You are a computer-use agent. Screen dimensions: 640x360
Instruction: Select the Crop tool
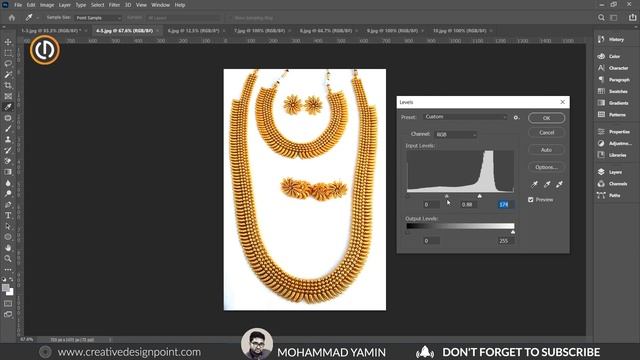point(8,85)
